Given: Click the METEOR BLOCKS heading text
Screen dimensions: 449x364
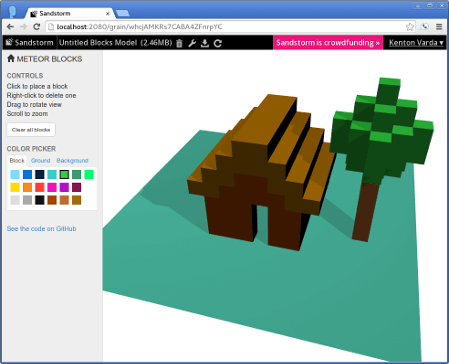Looking at the screenshot, I should pyautogui.click(x=49, y=59).
